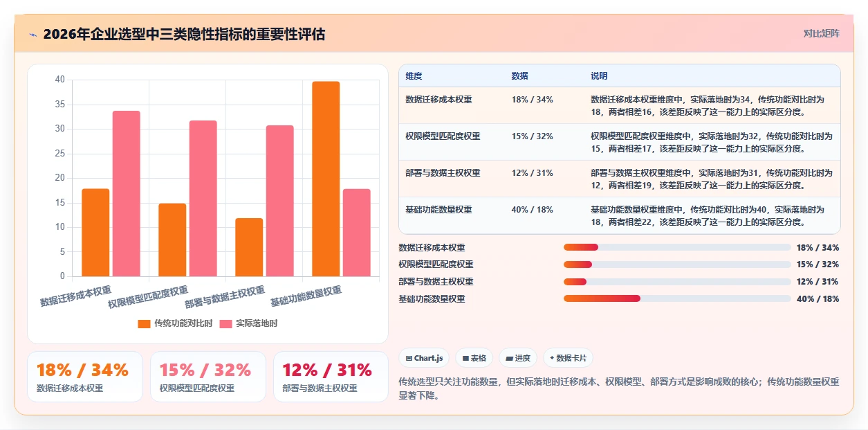Select the 数据 table column header
The height and width of the screenshot is (430, 868).
tap(519, 76)
